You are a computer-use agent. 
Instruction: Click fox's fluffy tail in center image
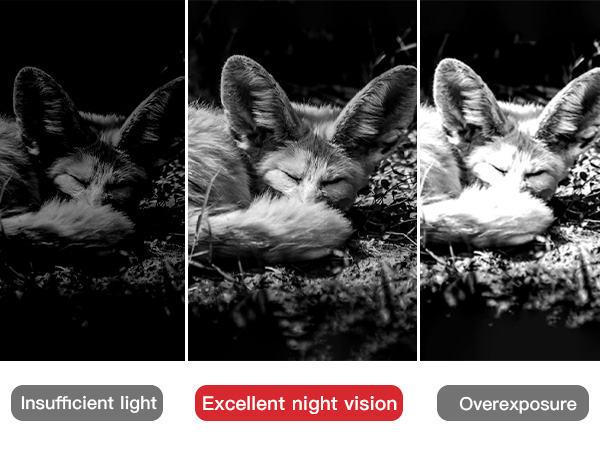(276, 228)
